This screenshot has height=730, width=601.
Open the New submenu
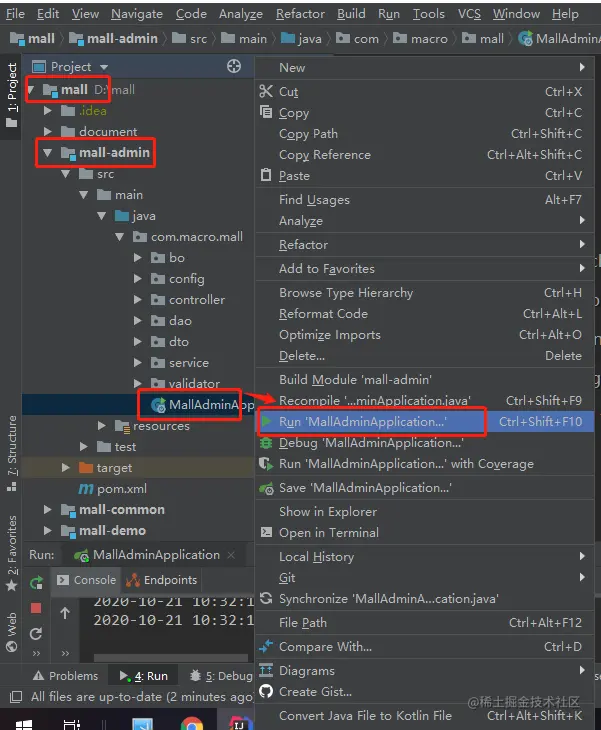(x=425, y=68)
